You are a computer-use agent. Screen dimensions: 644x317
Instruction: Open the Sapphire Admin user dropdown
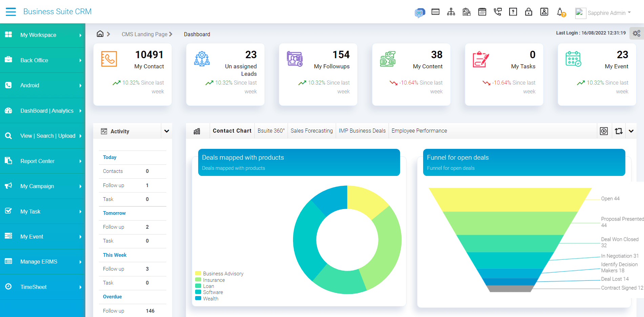pyautogui.click(x=609, y=13)
